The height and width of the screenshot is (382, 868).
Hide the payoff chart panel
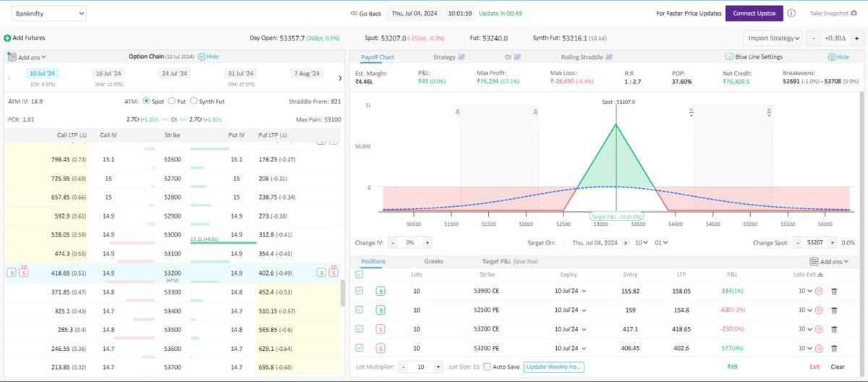coord(838,56)
